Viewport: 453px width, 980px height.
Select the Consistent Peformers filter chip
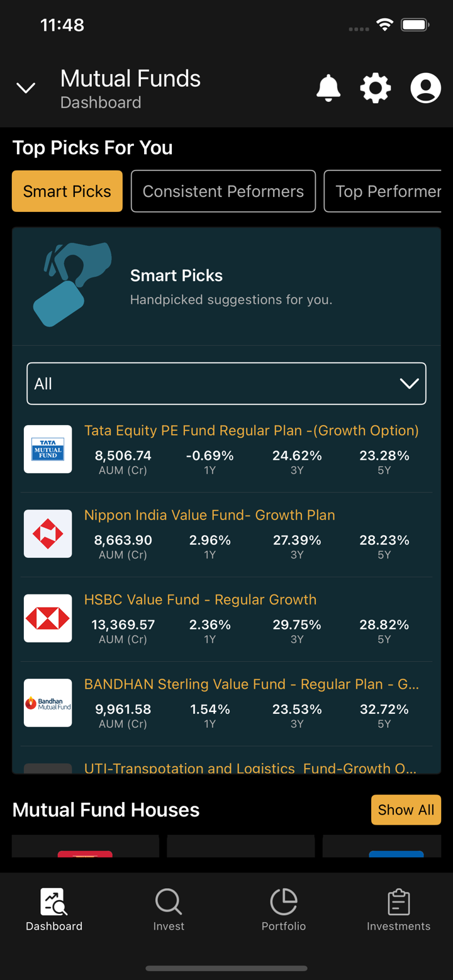pyautogui.click(x=223, y=191)
